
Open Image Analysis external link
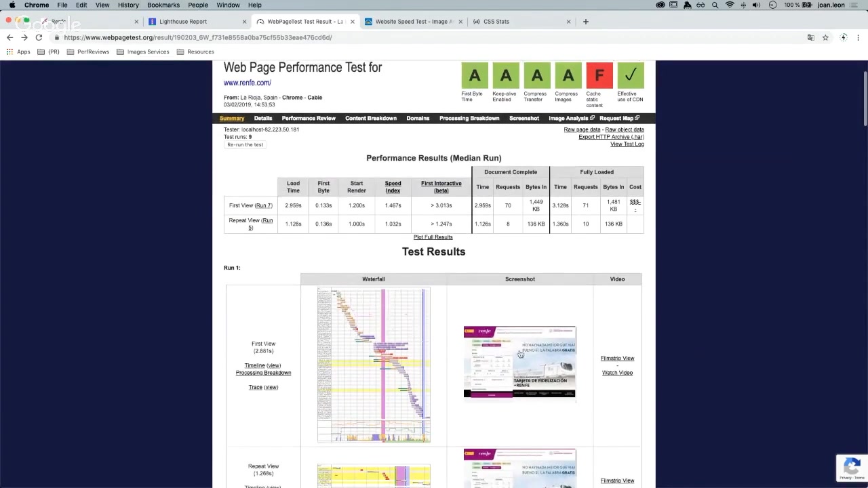[571, 118]
